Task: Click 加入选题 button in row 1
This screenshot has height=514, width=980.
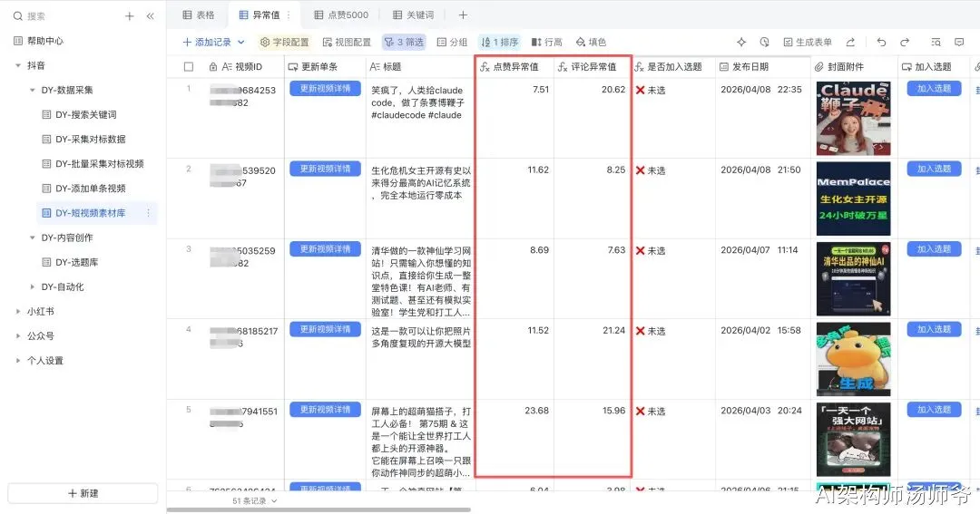Action: click(934, 89)
